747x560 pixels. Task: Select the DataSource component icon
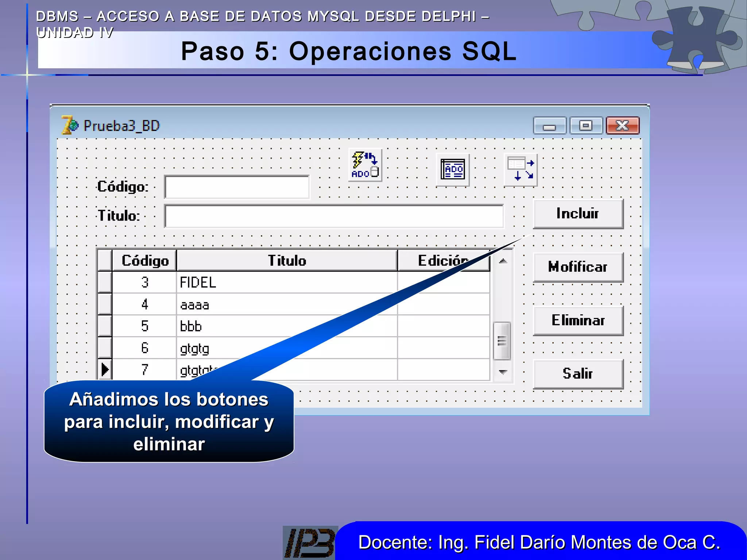tap(521, 170)
